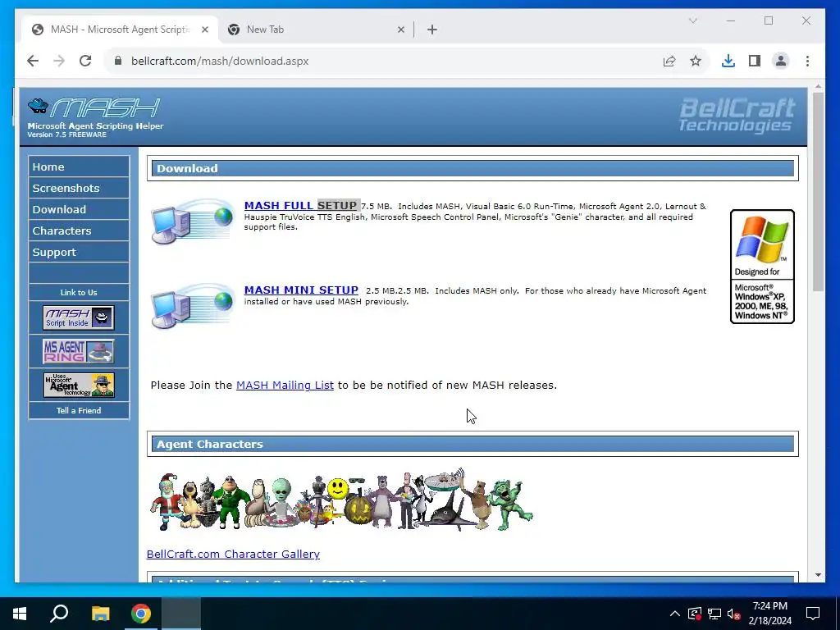Screen dimensions: 840x630
Task: Click the MS Agent Ring badge
Action: pos(79,351)
